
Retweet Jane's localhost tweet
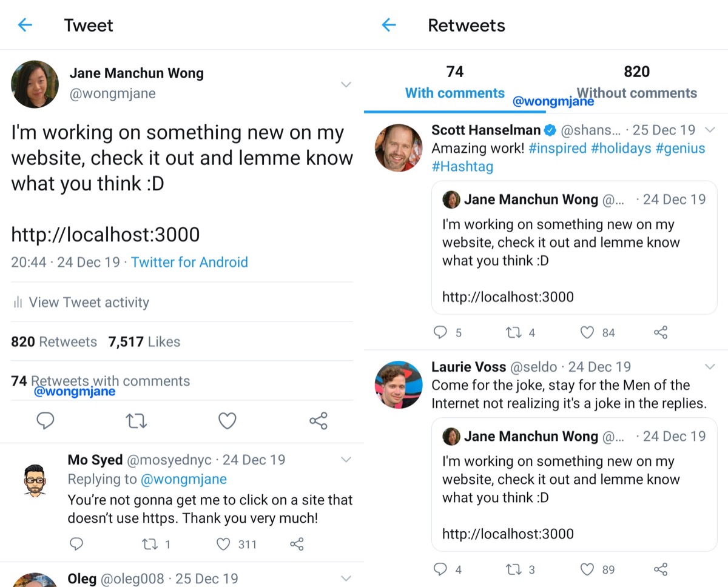click(136, 421)
